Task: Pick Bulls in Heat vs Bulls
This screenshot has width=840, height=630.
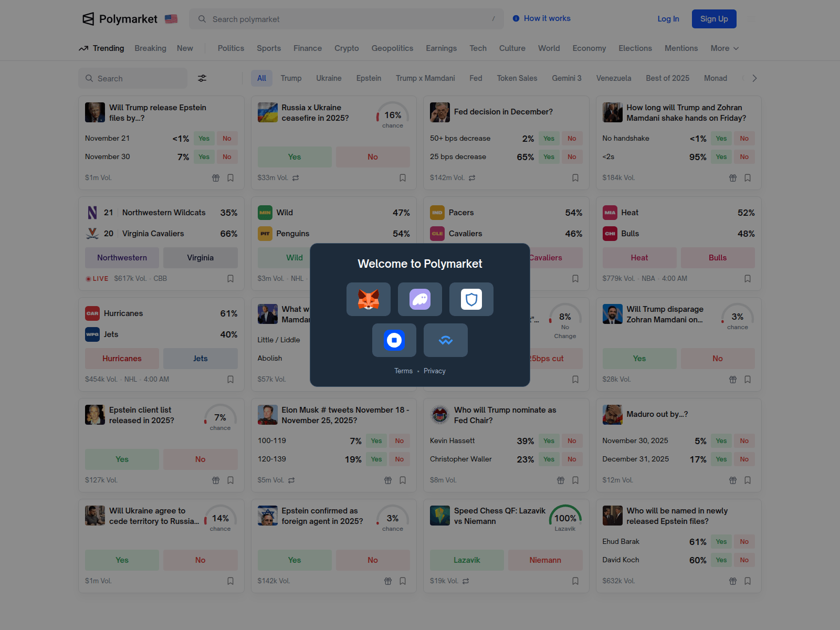Action: tap(718, 258)
